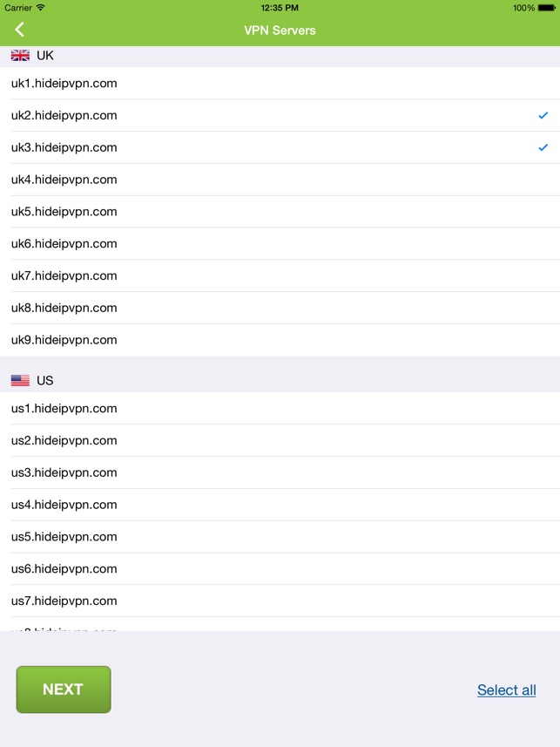
Task: Tap the Wi-Fi icon in status bar
Action: pos(41,8)
